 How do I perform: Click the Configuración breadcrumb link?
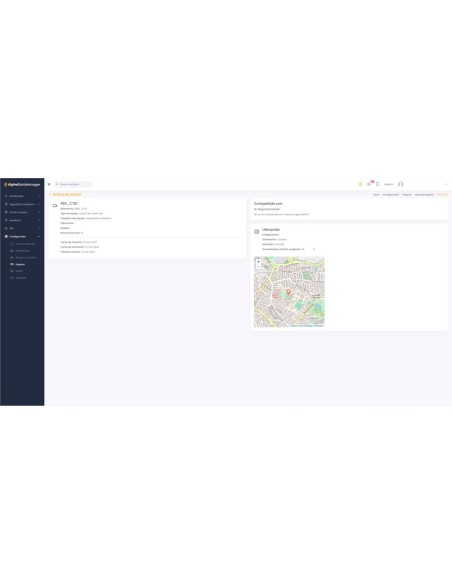[391, 195]
